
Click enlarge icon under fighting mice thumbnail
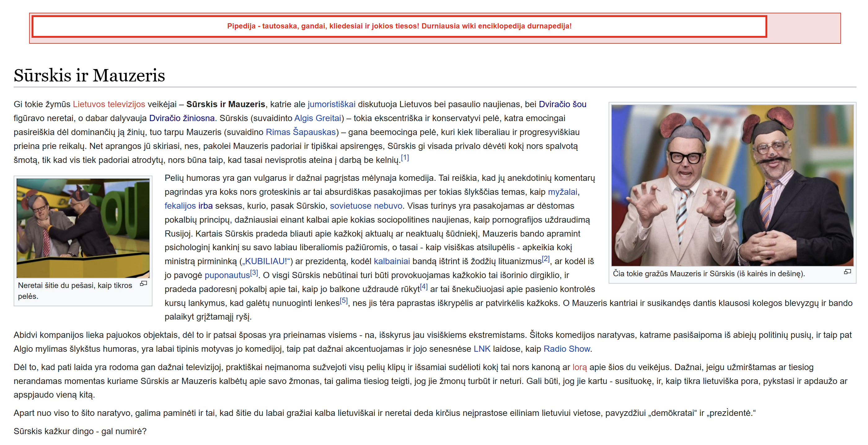coord(143,283)
